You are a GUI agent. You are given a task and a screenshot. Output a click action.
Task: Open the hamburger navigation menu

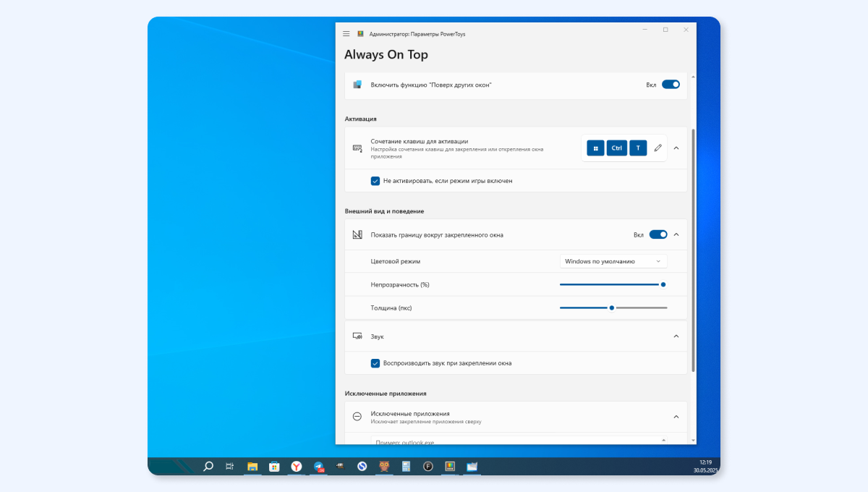pos(346,33)
